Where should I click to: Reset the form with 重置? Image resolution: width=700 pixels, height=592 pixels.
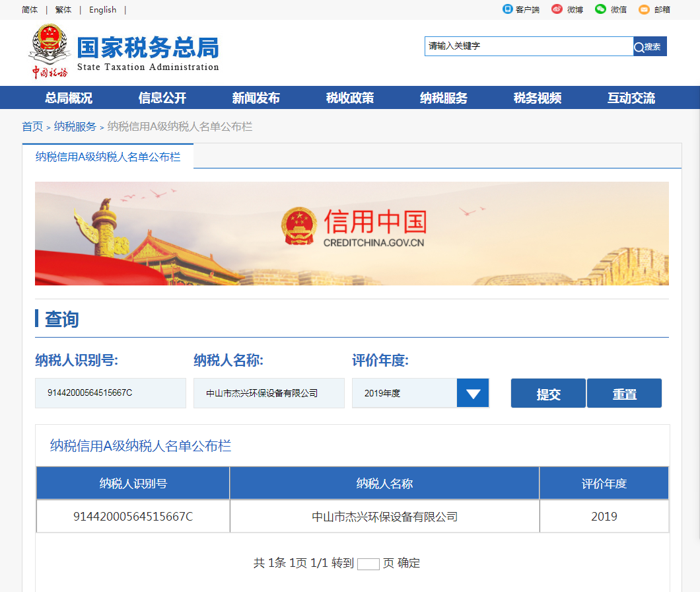(x=624, y=393)
